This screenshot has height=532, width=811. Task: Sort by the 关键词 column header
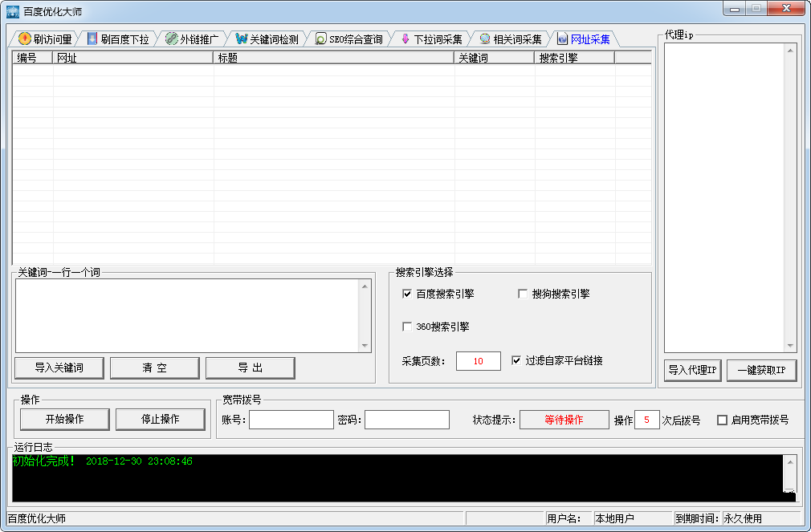495,58
